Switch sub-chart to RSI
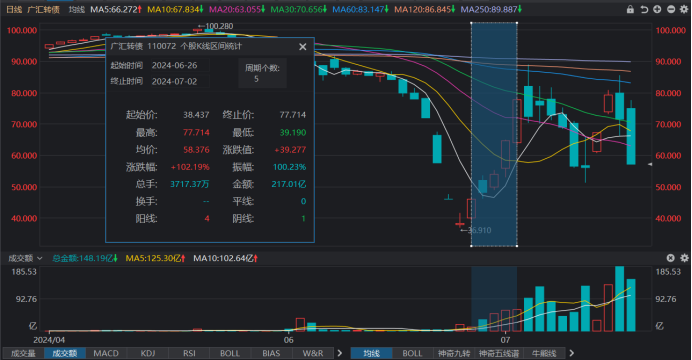 pyautogui.click(x=189, y=353)
